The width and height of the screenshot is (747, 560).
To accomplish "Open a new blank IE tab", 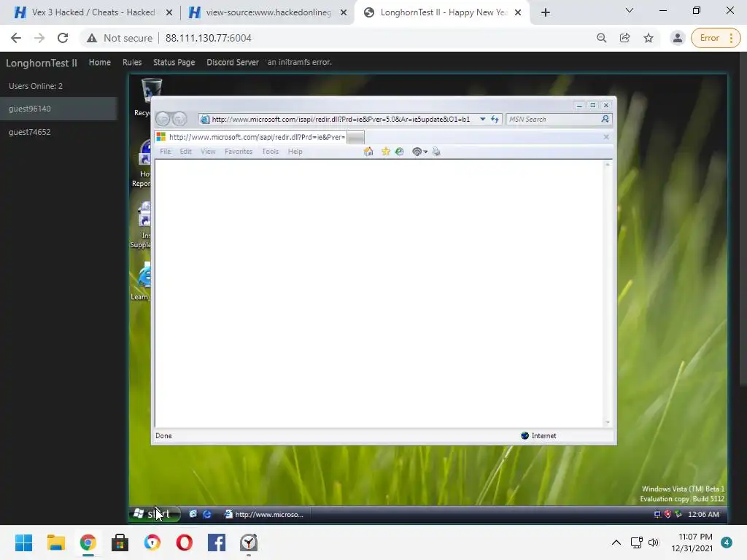I will 355,137.
